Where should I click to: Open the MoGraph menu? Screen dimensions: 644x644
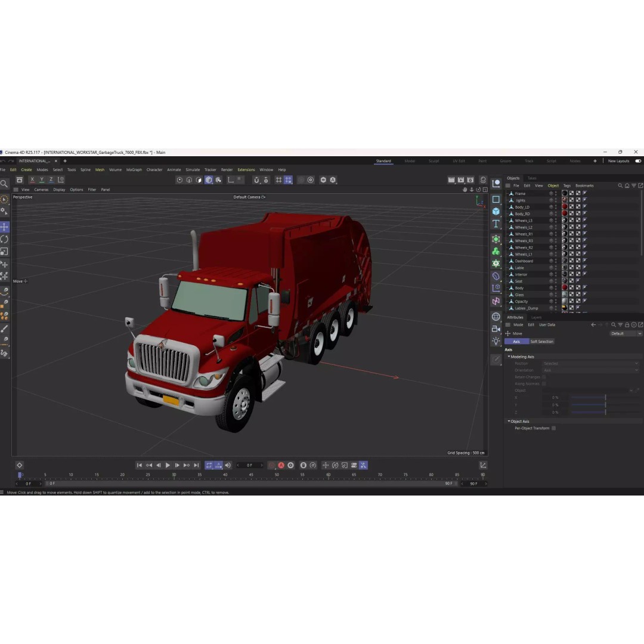pyautogui.click(x=134, y=169)
